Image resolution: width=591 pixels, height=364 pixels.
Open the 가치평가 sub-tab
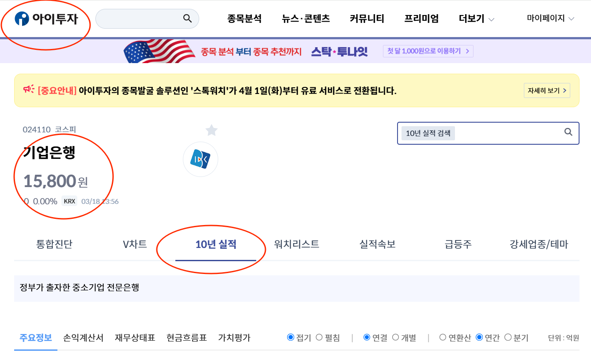tap(234, 338)
